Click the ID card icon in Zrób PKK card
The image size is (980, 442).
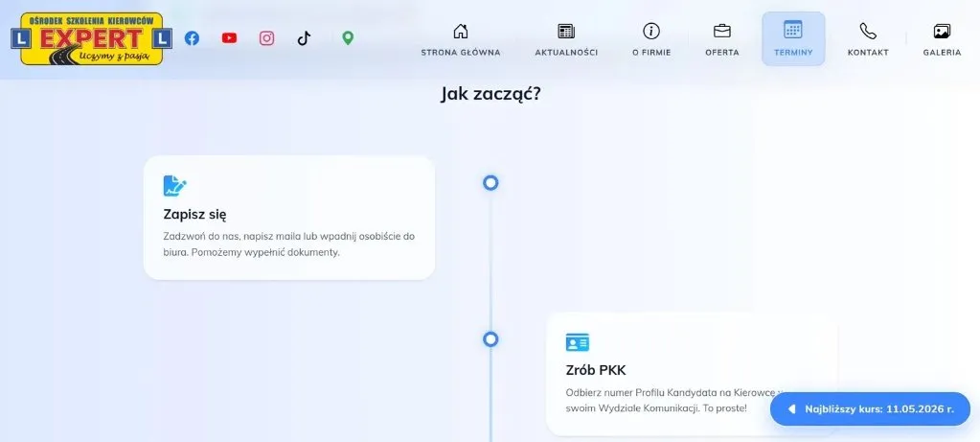click(578, 342)
